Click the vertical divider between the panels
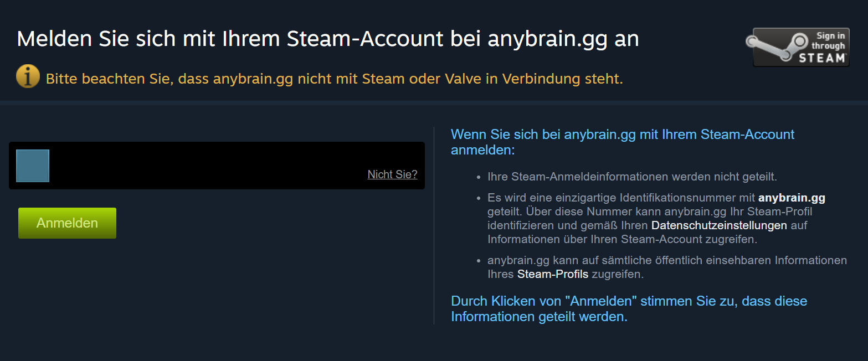This screenshot has height=361, width=868. click(x=434, y=225)
